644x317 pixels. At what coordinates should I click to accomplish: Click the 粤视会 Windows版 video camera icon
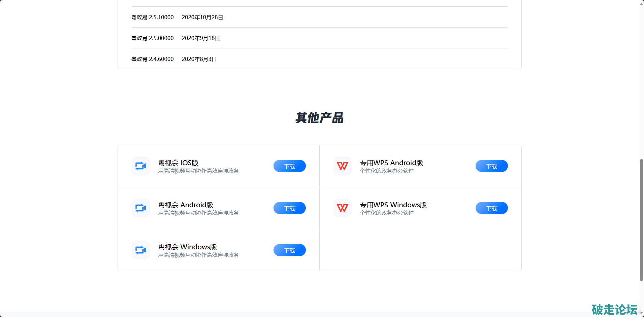(x=141, y=250)
